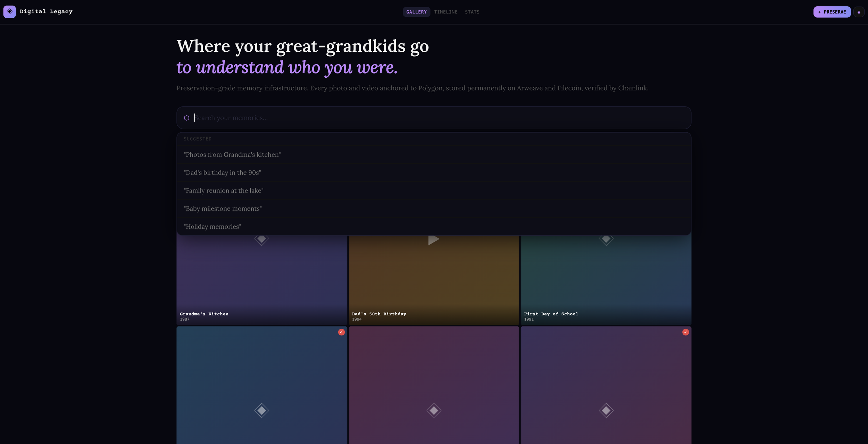
Task: Click diamond icon on Grandma's Kitchen card
Action: [261, 239]
